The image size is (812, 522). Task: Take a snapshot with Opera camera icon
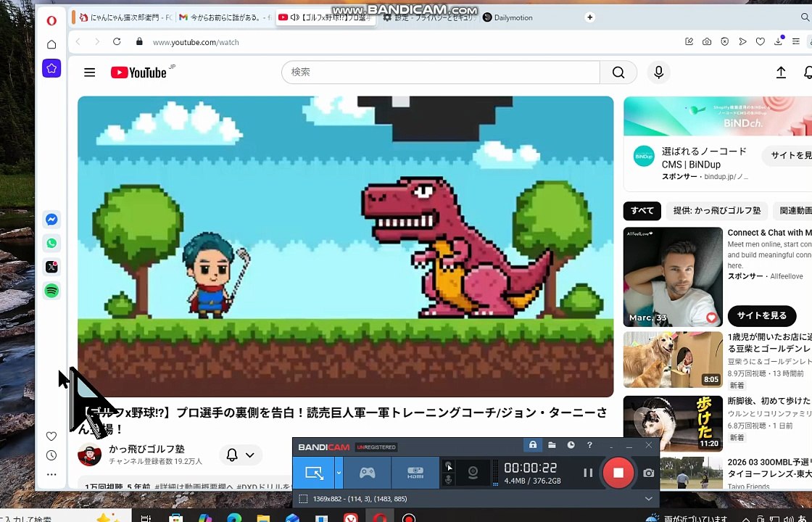pyautogui.click(x=707, y=41)
